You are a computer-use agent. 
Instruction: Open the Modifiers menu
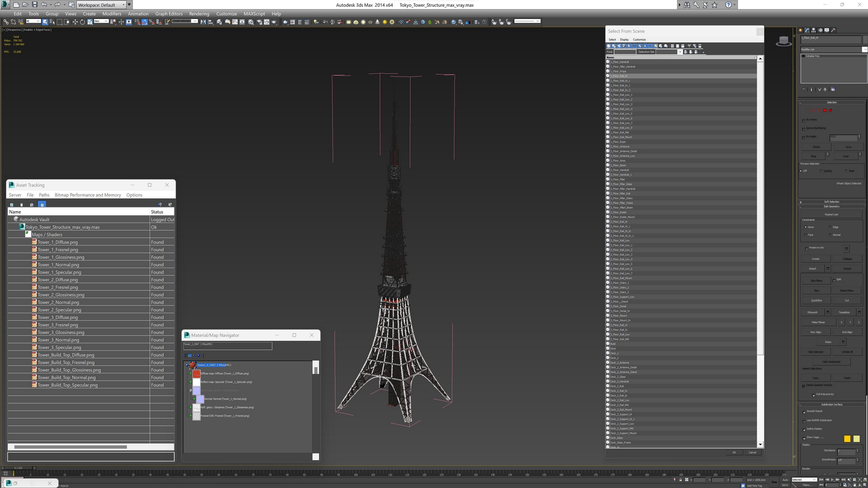(112, 14)
